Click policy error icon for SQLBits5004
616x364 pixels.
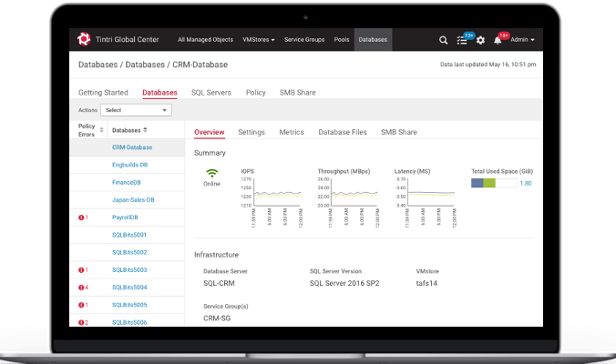[80, 288]
